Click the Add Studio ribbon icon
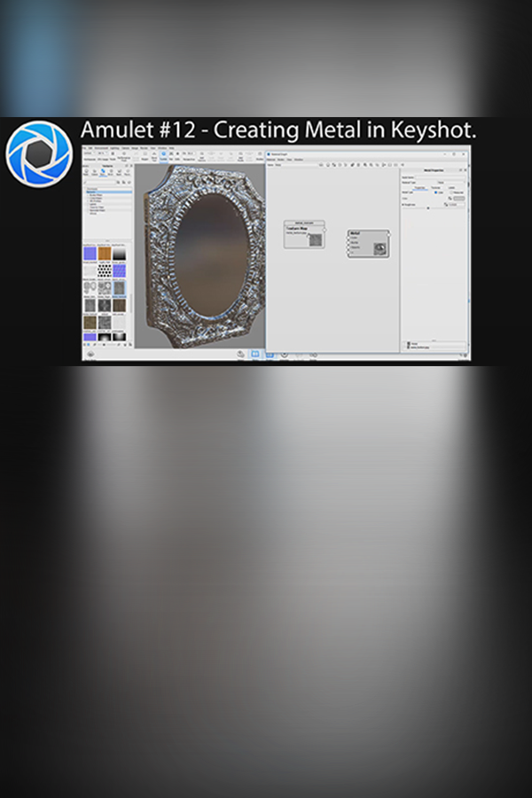 coord(241,156)
